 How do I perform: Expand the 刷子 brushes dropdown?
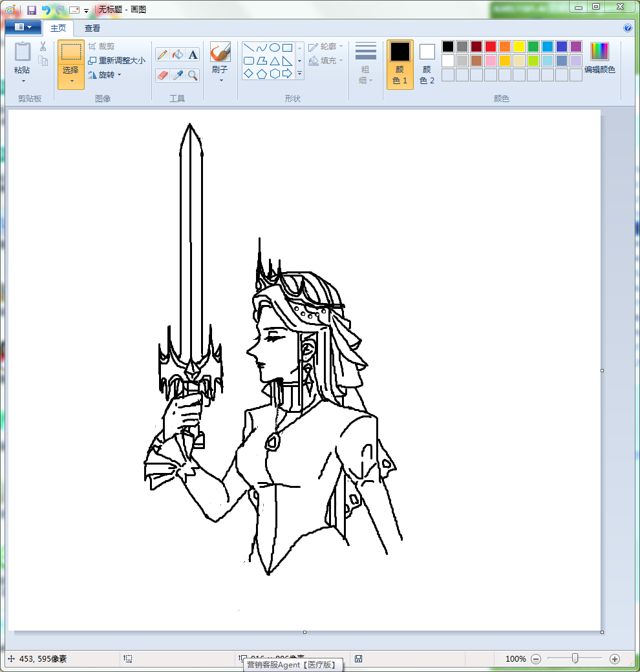tap(220, 81)
